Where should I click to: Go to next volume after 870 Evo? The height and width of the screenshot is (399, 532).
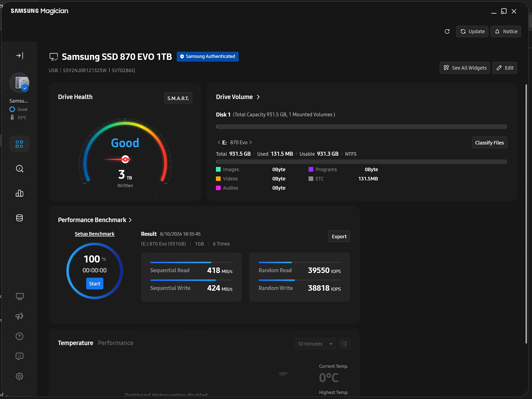(251, 142)
